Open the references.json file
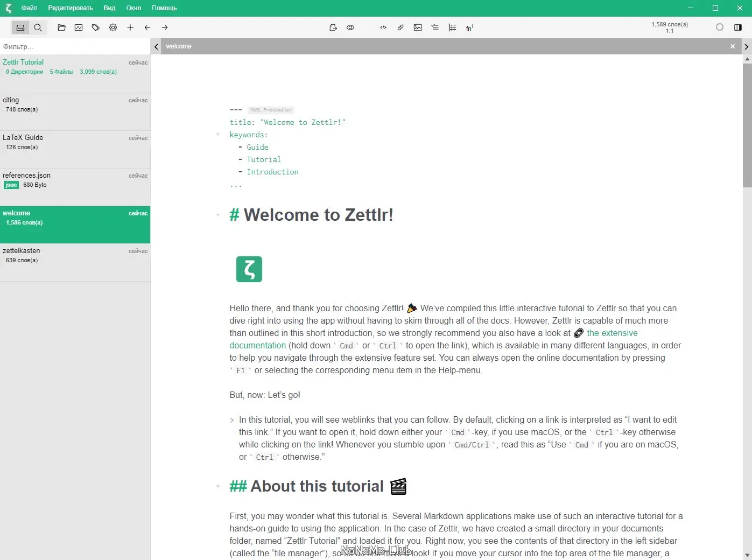This screenshot has height=560, width=752. click(75, 187)
